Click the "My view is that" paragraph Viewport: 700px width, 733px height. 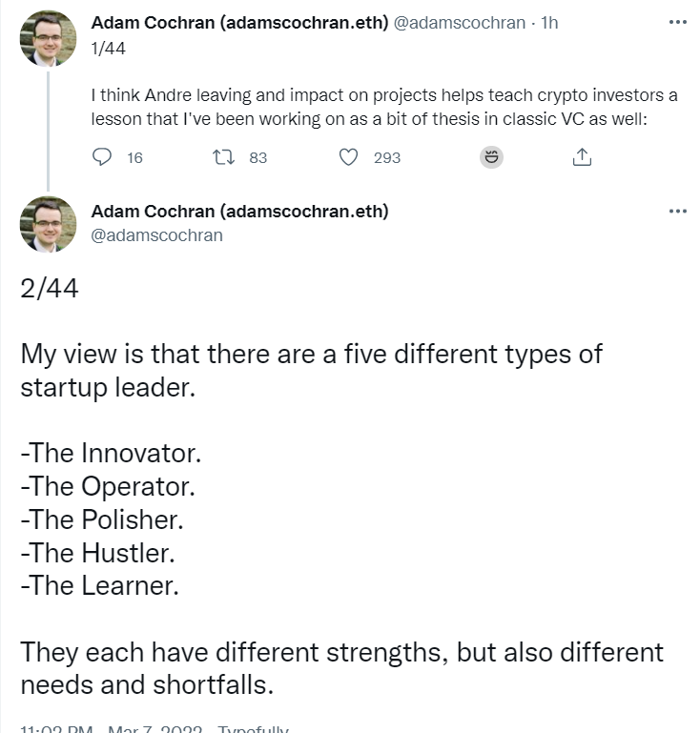pyautogui.click(x=311, y=370)
